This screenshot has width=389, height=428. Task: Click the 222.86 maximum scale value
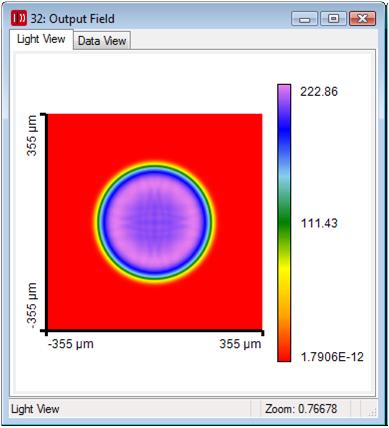(x=319, y=92)
